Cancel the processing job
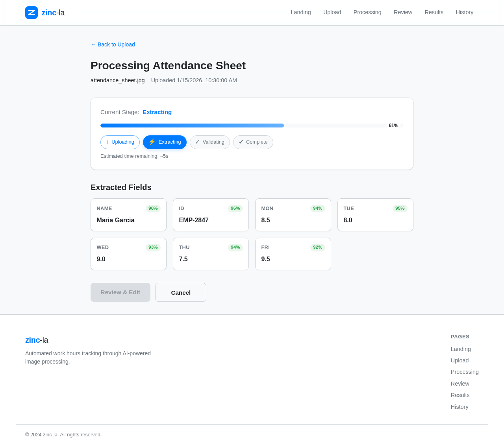The image size is (504, 445). pos(181,292)
